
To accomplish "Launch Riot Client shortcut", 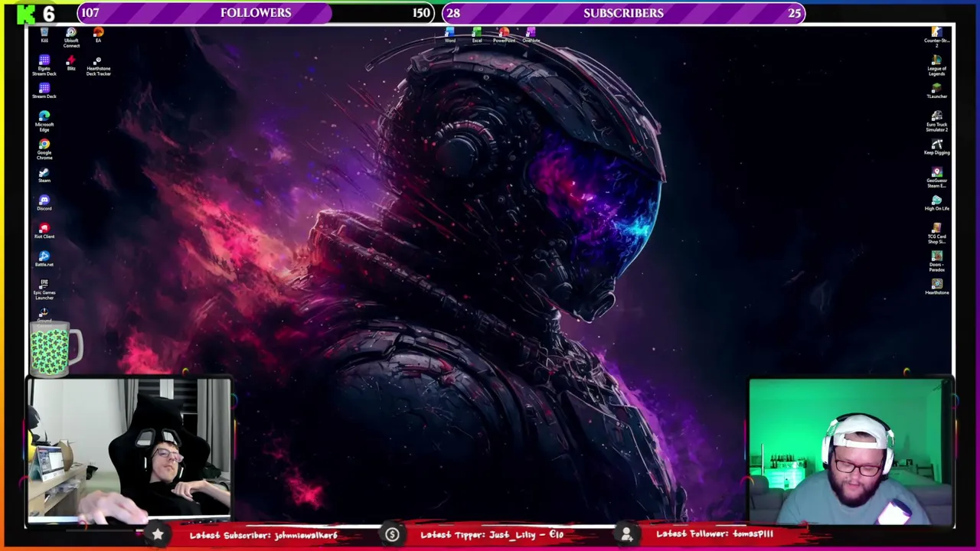I will [44, 230].
